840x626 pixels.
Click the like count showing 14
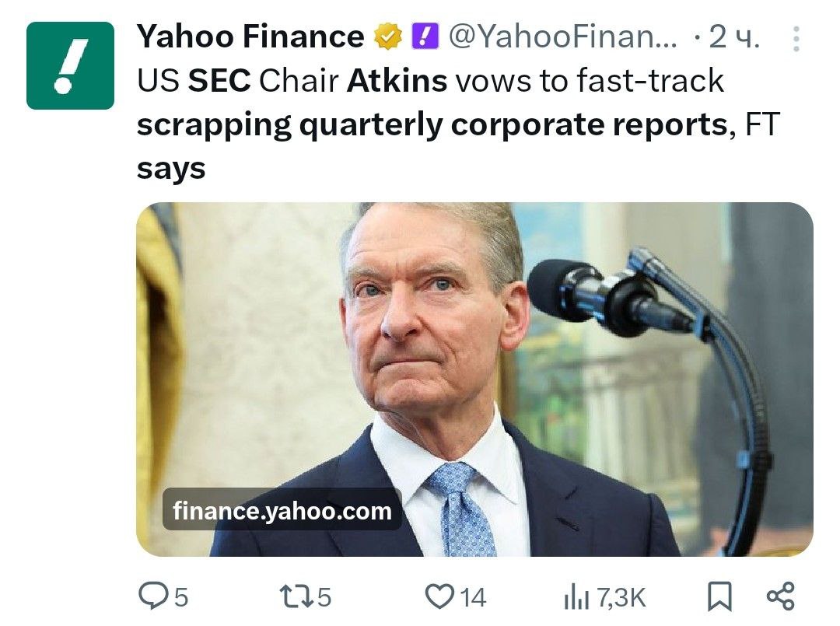click(x=473, y=597)
